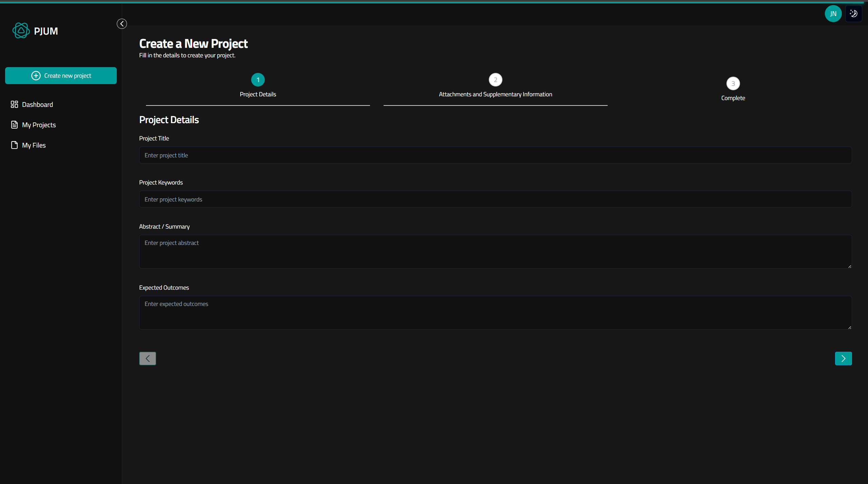Select step 3 Complete circle

tap(733, 84)
